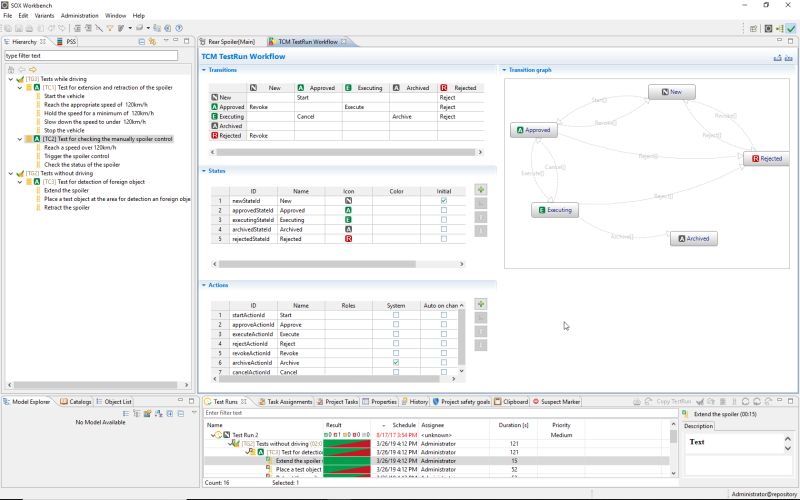Screen dimensions: 800x500
Task: Click the back arrow in Hierarchy navigation
Action: pos(22,69)
